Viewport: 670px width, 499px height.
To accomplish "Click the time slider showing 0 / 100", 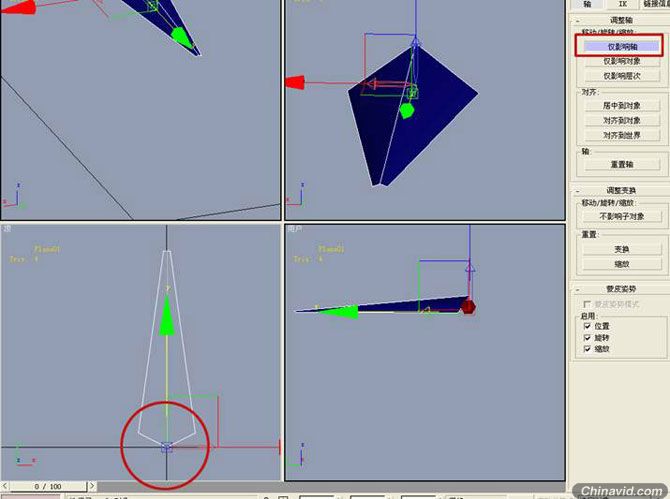I will [x=48, y=486].
